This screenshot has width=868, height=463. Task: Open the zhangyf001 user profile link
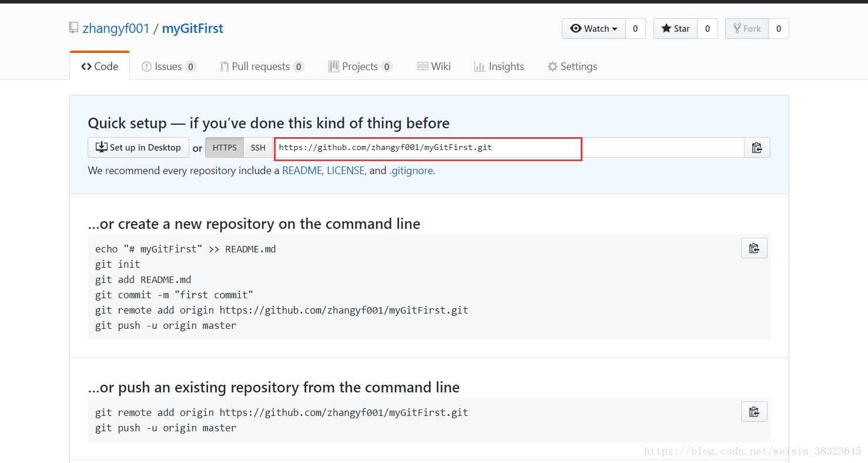point(116,28)
